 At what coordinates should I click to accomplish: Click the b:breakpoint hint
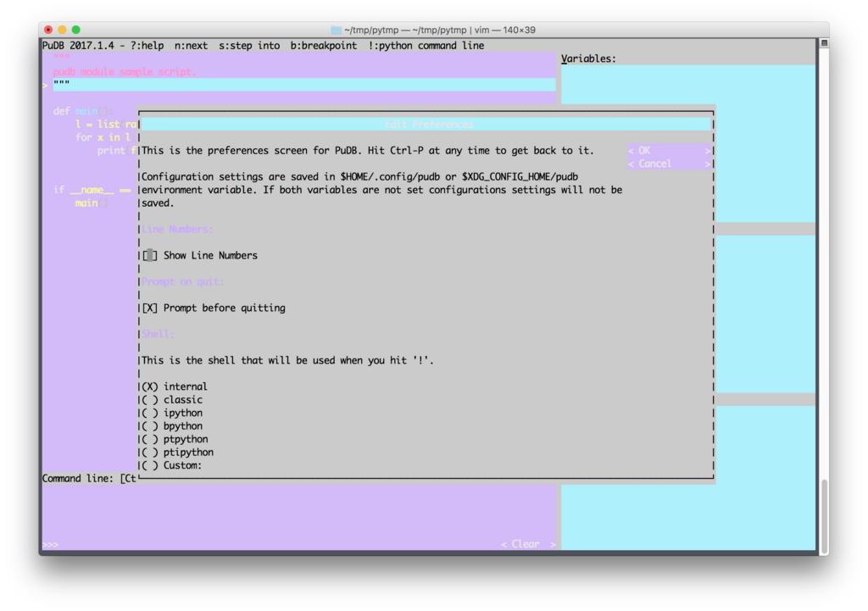(324, 46)
